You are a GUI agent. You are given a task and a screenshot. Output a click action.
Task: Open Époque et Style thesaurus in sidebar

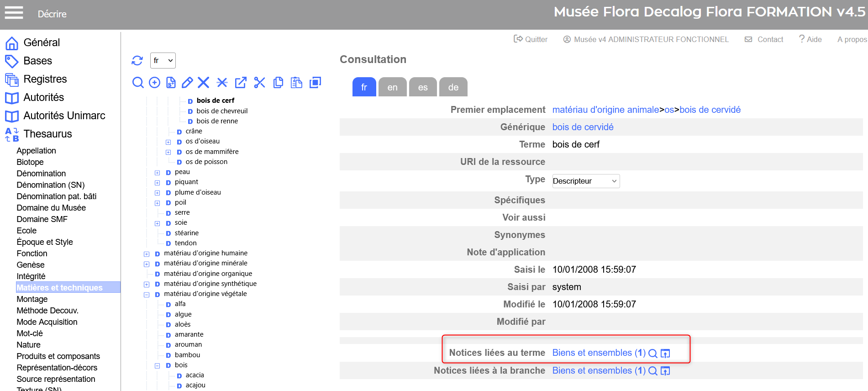[x=45, y=242]
